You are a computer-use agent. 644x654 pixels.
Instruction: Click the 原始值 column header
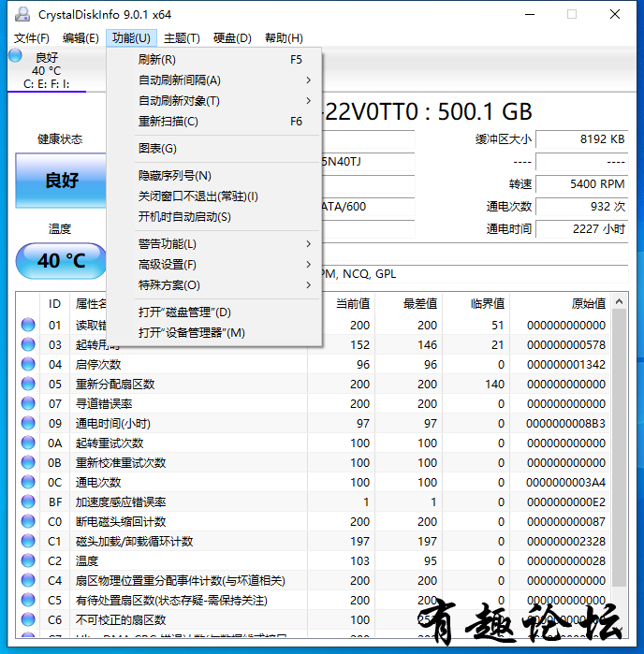(561, 304)
